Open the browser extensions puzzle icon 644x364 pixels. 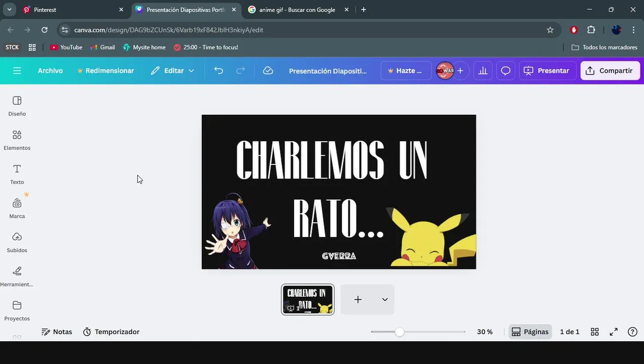[x=591, y=30]
